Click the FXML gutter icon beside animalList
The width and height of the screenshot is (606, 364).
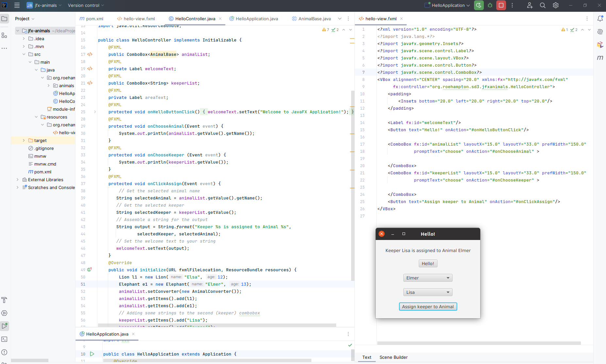90,55
